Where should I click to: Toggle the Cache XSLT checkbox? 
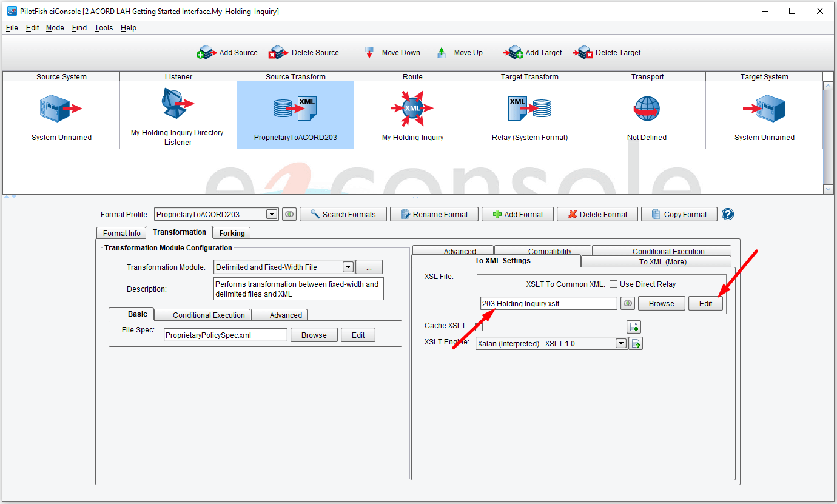479,327
